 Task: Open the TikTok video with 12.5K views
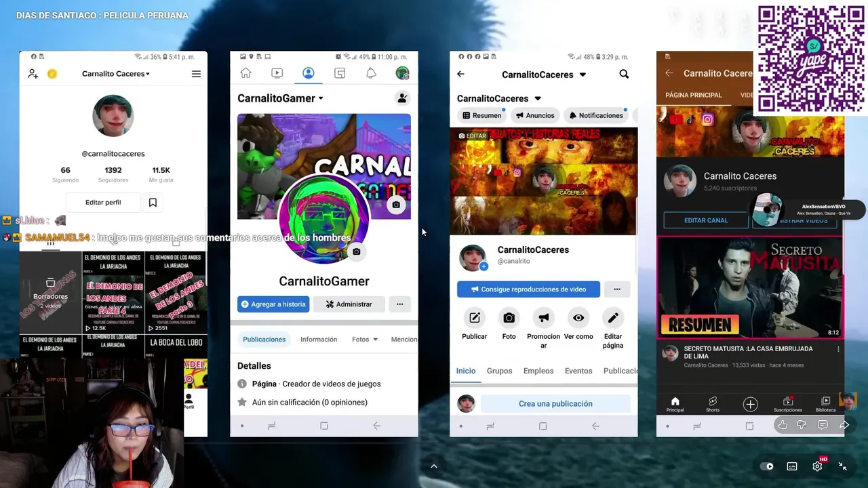(113, 293)
